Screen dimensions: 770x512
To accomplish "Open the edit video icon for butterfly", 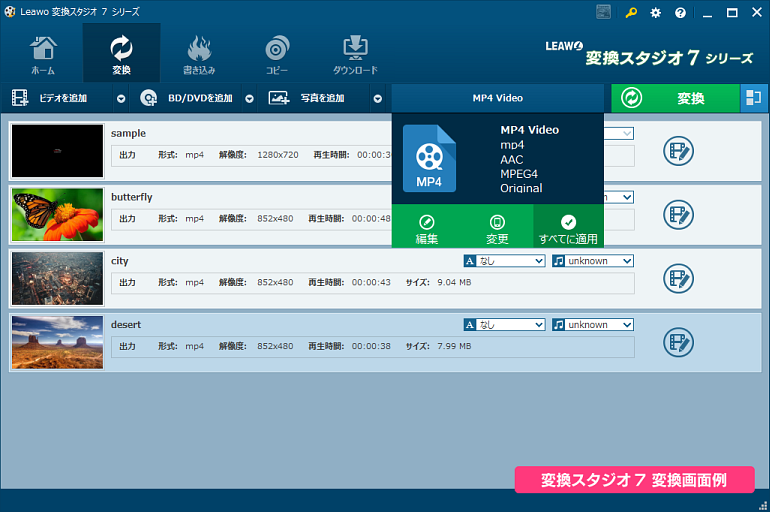I will 678,215.
